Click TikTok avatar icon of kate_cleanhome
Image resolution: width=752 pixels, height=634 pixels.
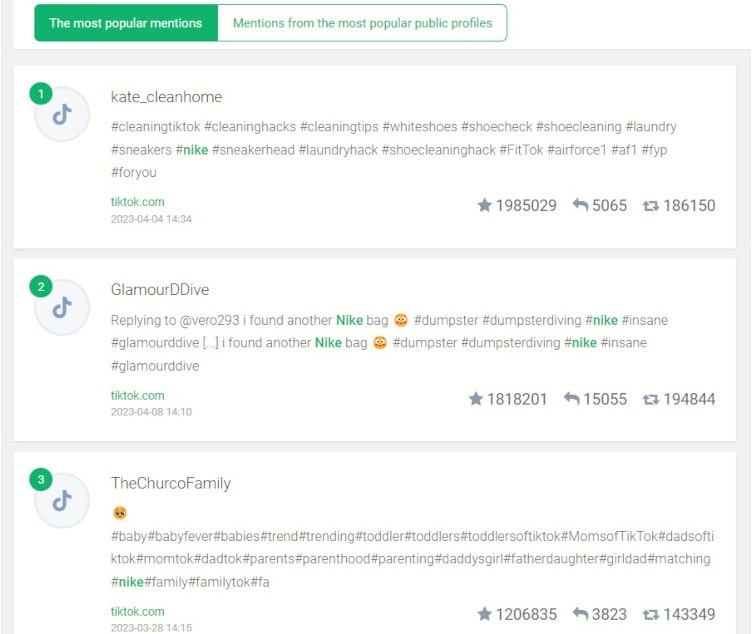pos(62,114)
